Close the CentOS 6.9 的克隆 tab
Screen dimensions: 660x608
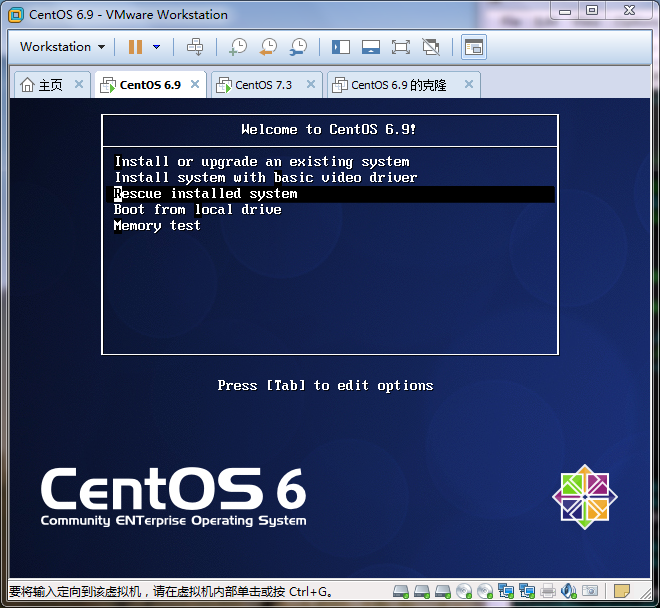coord(469,84)
